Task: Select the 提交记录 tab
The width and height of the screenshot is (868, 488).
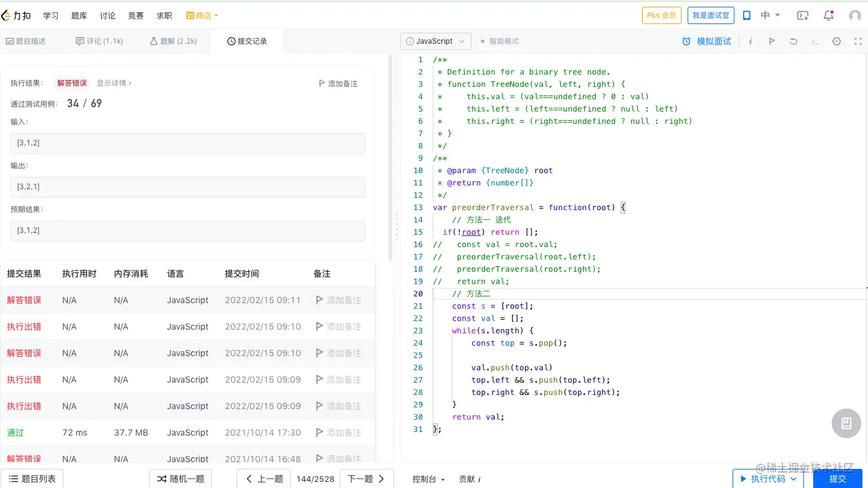Action: click(x=247, y=41)
